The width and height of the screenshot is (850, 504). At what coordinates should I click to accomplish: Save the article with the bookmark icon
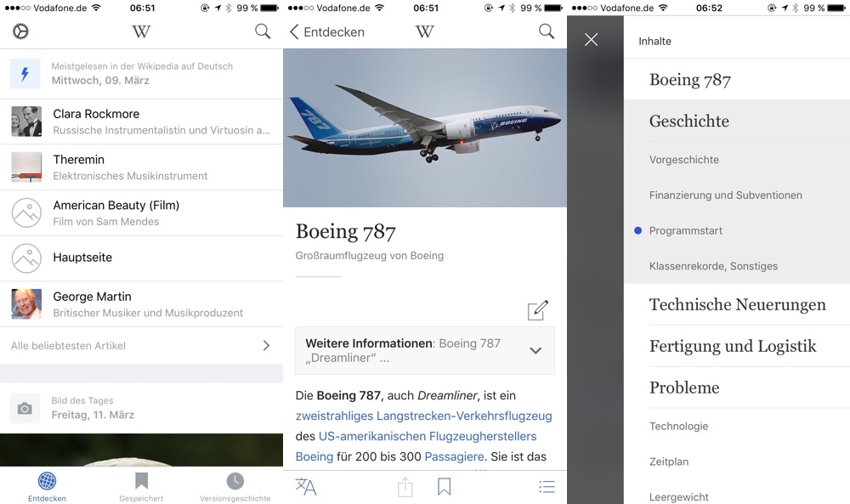click(x=444, y=487)
